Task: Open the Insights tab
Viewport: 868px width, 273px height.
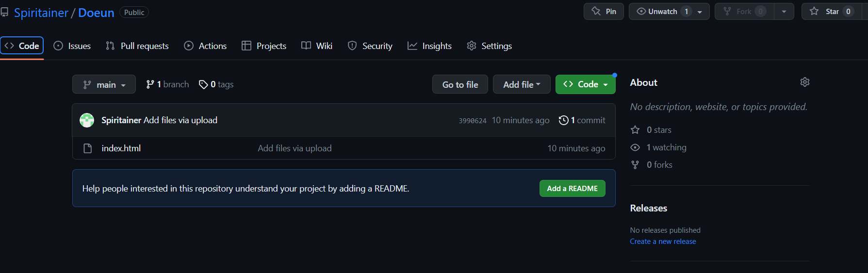Action: [430, 46]
